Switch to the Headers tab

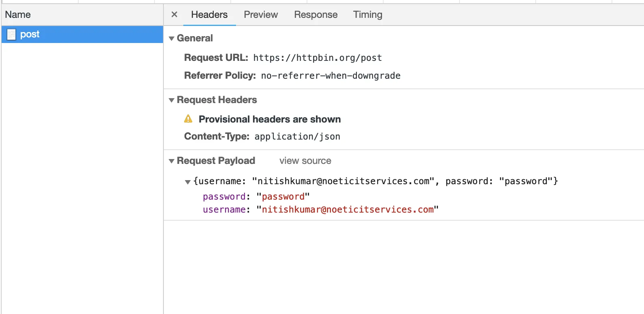tap(209, 15)
